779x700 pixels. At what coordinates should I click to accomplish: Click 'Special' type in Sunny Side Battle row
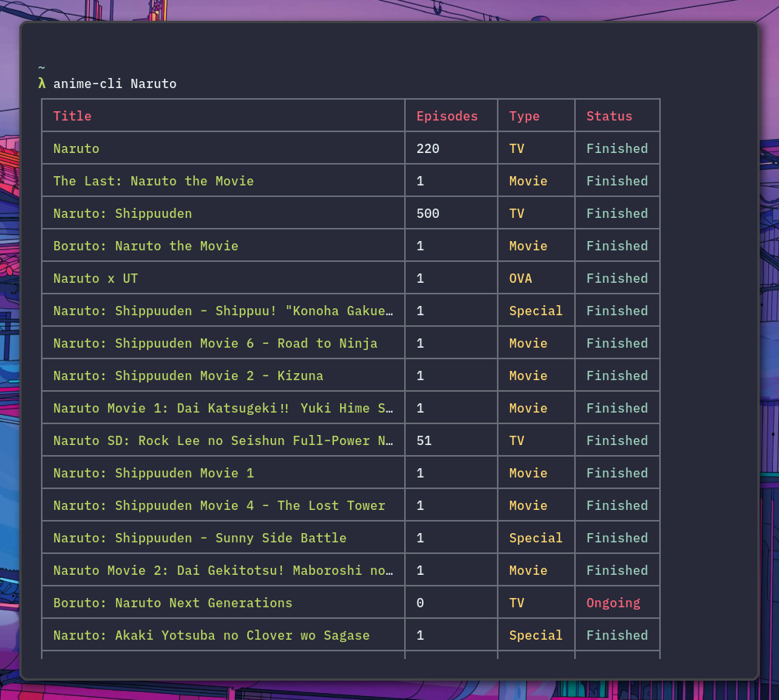point(536,538)
